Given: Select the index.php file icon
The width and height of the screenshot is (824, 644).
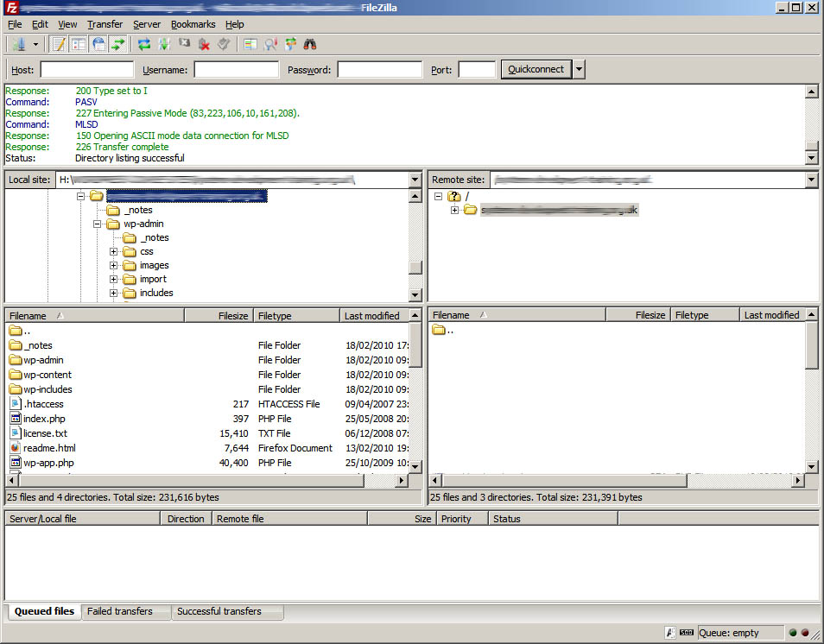Looking at the screenshot, I should (x=16, y=419).
